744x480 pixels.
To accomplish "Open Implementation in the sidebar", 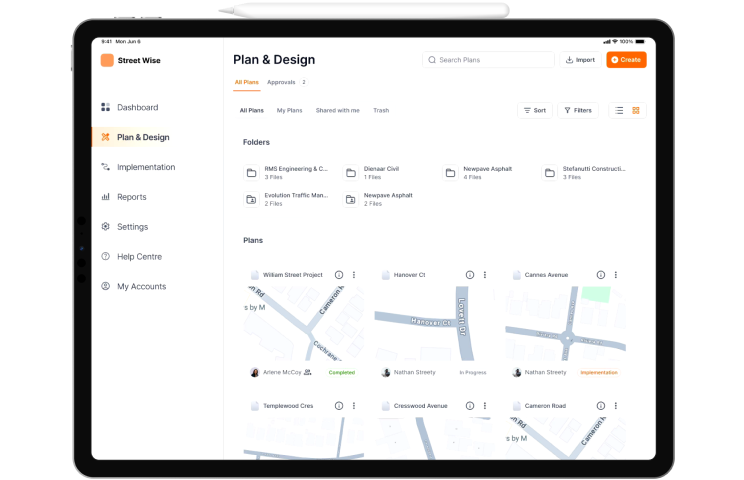I will [145, 167].
